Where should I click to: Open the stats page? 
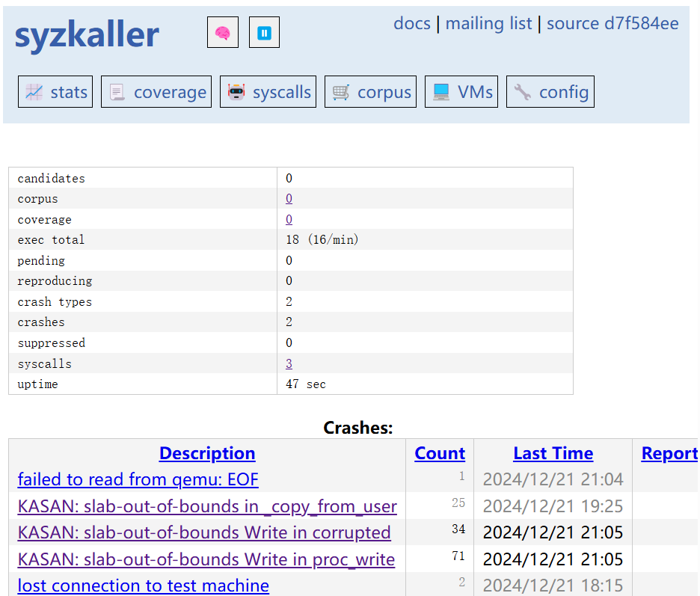[55, 91]
